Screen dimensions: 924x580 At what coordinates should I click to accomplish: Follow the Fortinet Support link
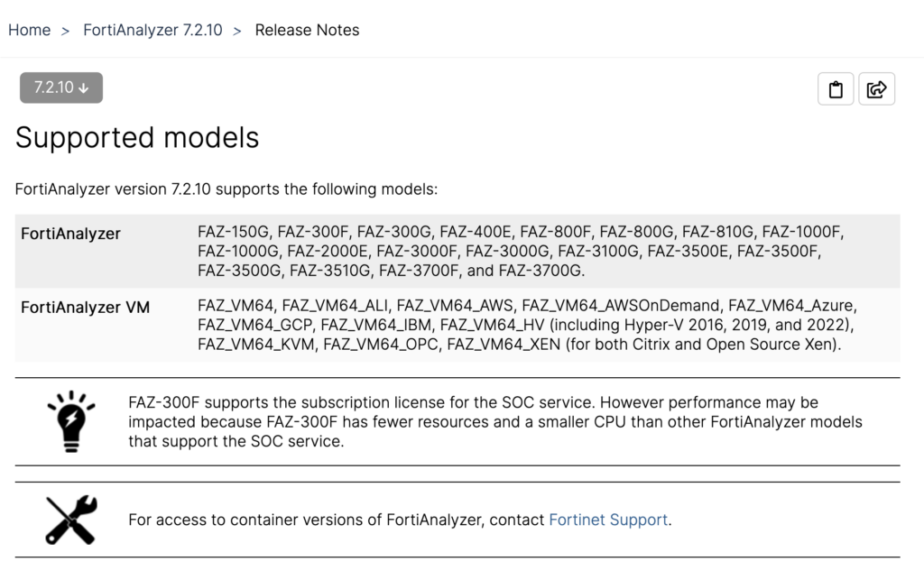609,520
